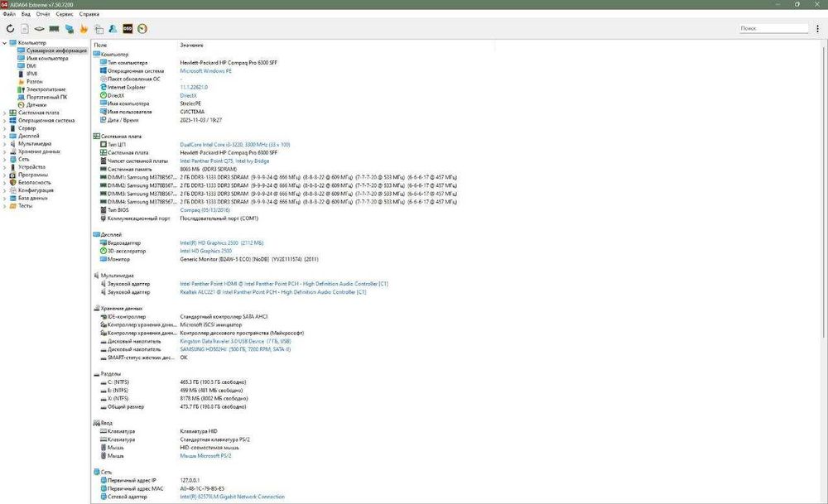Click the Конфигурация gear icon
828x504 pixels.
click(x=13, y=190)
